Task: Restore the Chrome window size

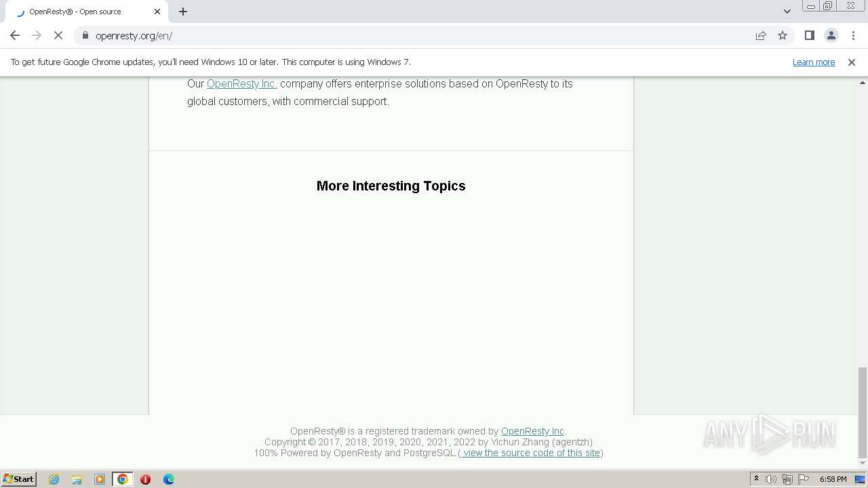Action: 828,6
